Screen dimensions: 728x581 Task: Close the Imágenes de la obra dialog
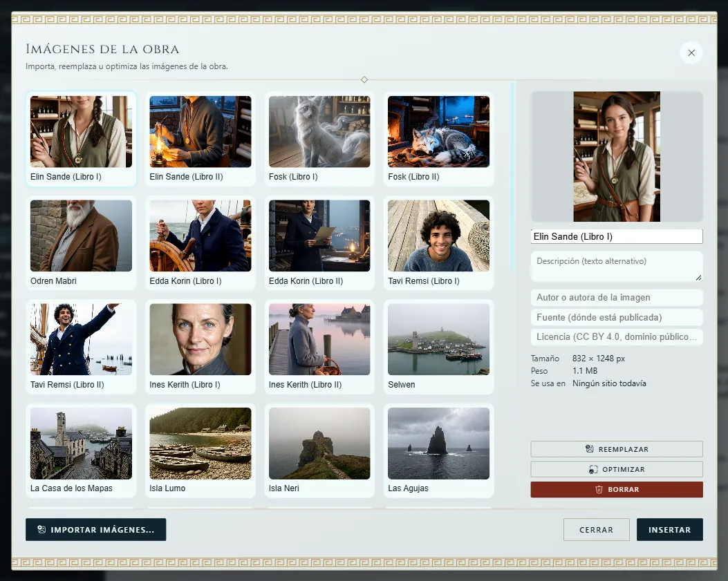[691, 53]
